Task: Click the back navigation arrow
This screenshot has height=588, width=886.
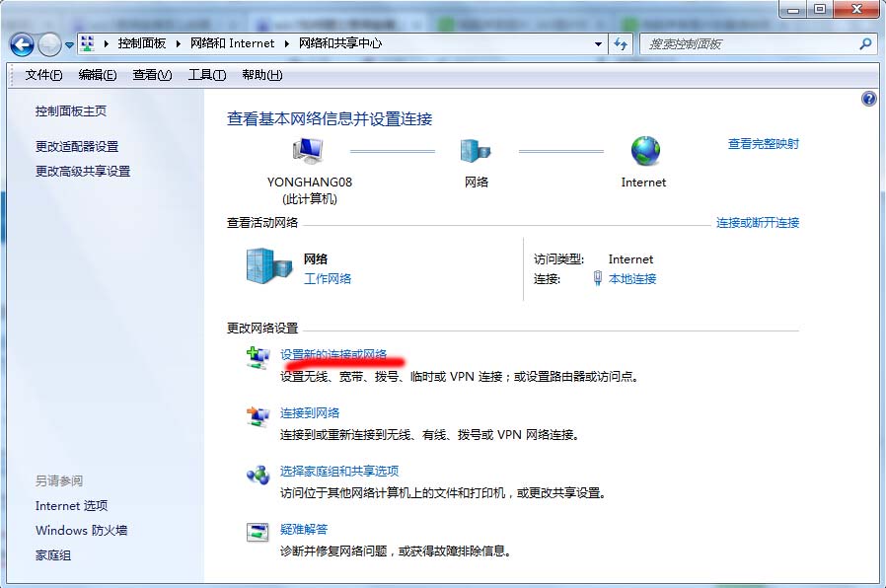Action: (22, 43)
